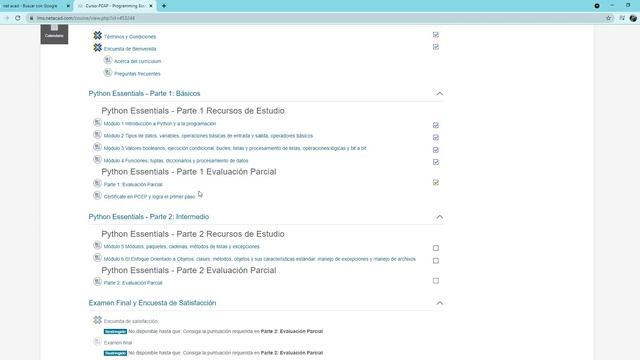Toggle Módulo 4 completion checkbox
This screenshot has height=360, width=640.
pyautogui.click(x=436, y=162)
